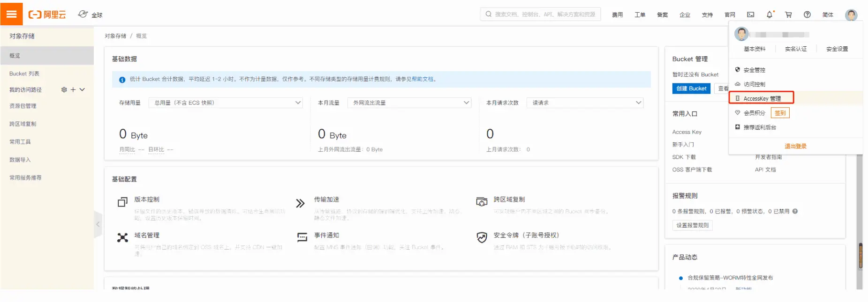Click the settings gear beside 我的访问路径
Viewport: 868px width, 302px height.
[64, 89]
